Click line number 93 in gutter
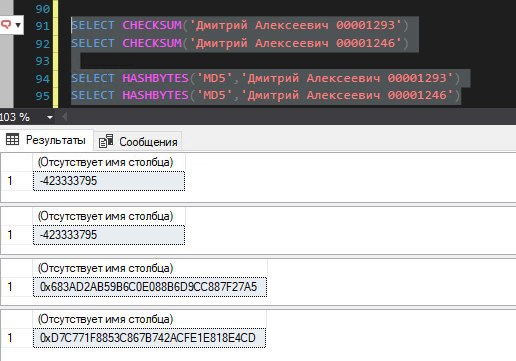This screenshot has height=361, width=516. point(42,61)
